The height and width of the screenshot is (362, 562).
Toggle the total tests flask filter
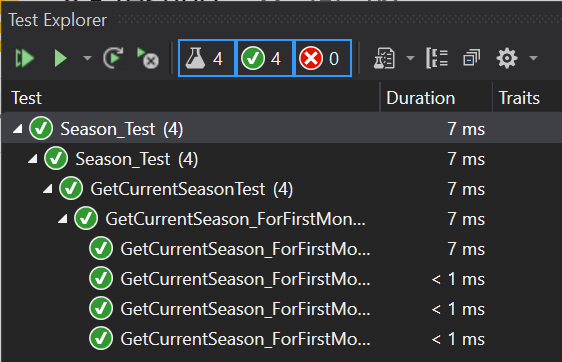click(x=206, y=58)
